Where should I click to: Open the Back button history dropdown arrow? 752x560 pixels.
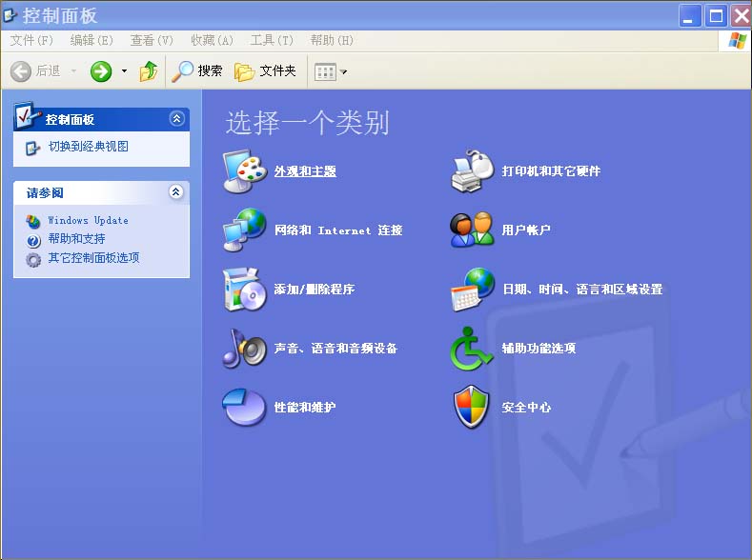tap(73, 71)
